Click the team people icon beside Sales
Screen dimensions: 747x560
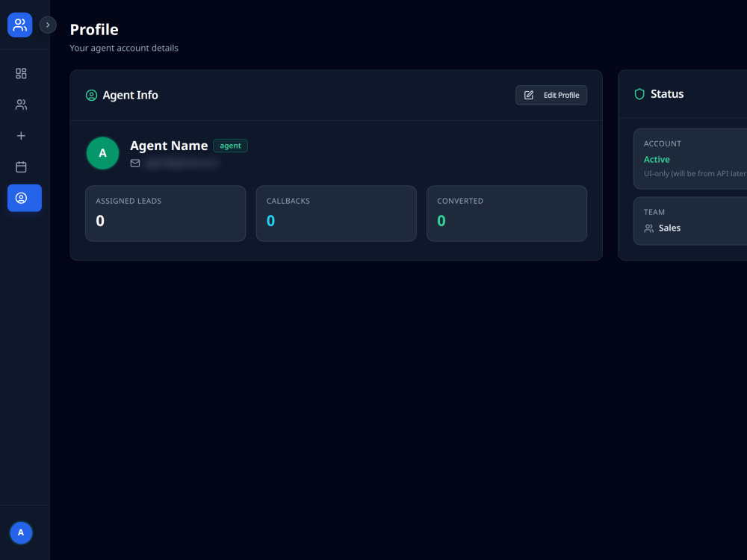(x=649, y=228)
